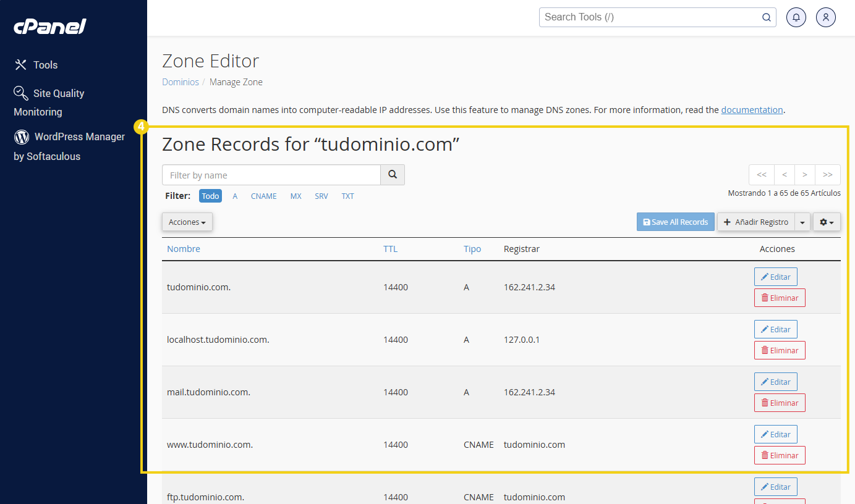
Task: Filter records by MX type
Action: click(x=296, y=196)
